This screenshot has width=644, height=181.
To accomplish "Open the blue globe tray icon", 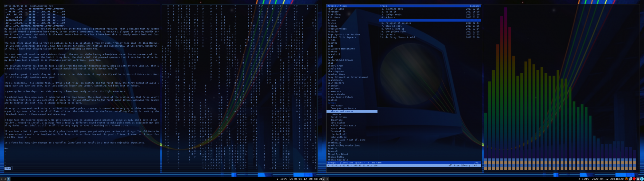I will pyautogui.click(x=642, y=179).
